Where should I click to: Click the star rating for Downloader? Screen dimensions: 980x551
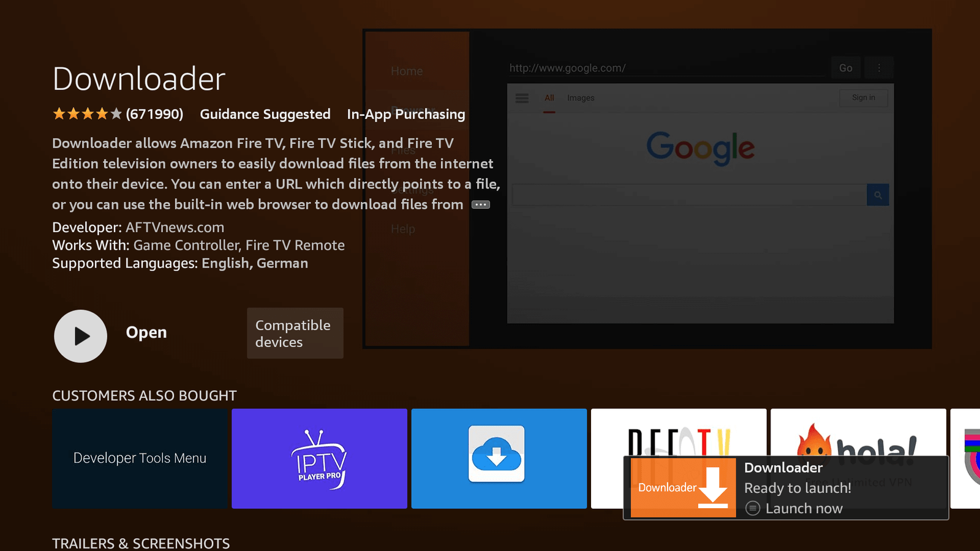point(87,114)
